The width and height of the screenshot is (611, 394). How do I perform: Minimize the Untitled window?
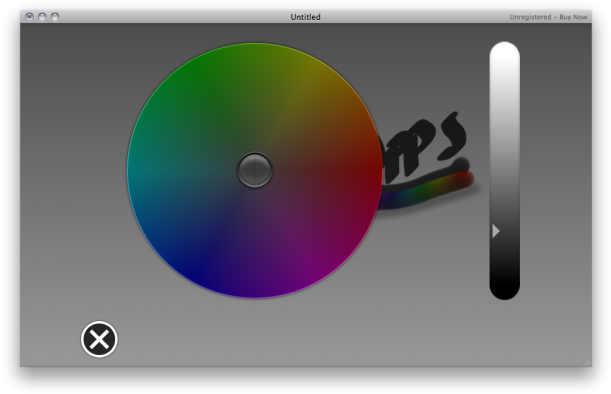click(42, 17)
